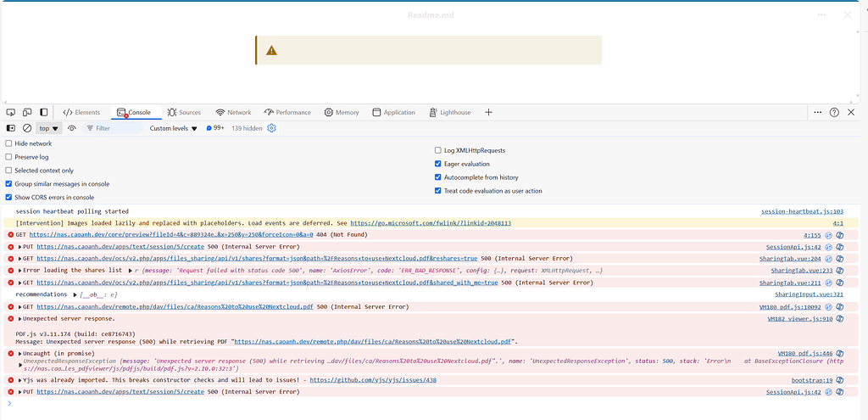
Task: Expand the Unexpected server response error
Action: click(20, 318)
